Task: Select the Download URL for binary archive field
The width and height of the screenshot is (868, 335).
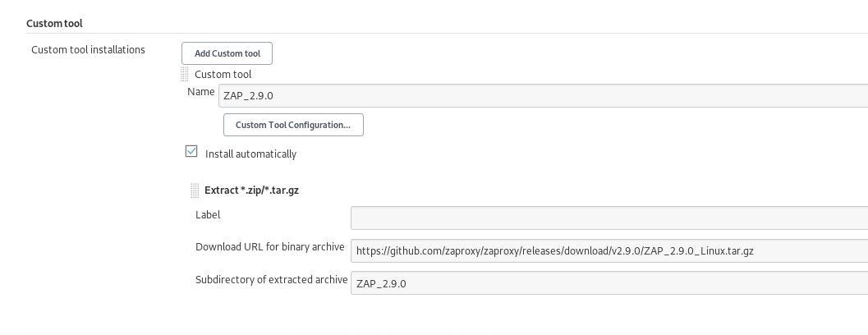Action: coord(609,250)
